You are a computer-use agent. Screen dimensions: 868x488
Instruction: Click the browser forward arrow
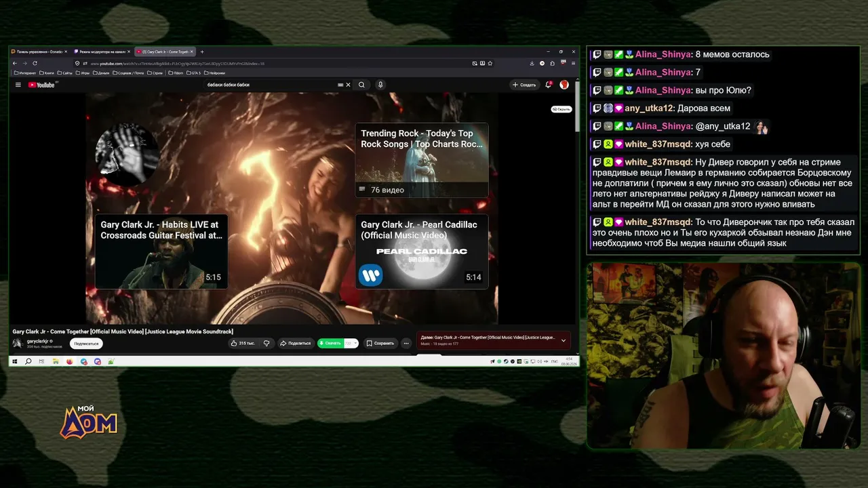24,63
